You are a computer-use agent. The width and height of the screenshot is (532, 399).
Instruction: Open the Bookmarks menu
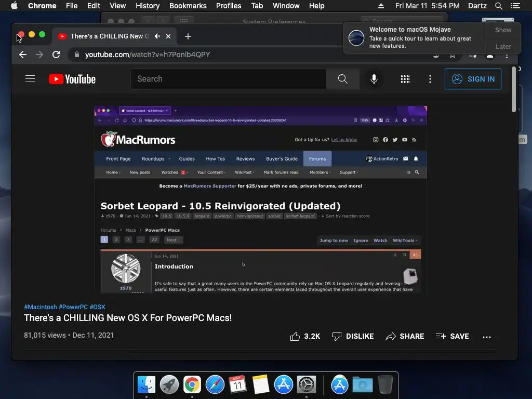pyautogui.click(x=188, y=6)
